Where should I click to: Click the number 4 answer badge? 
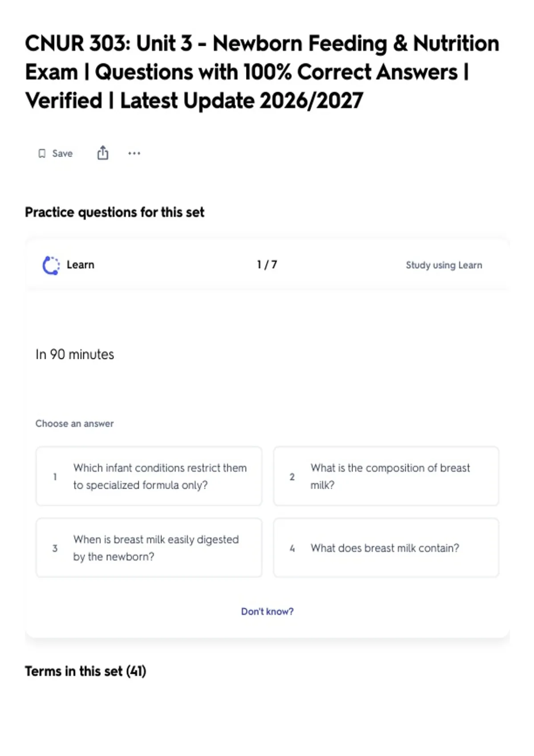pos(292,548)
